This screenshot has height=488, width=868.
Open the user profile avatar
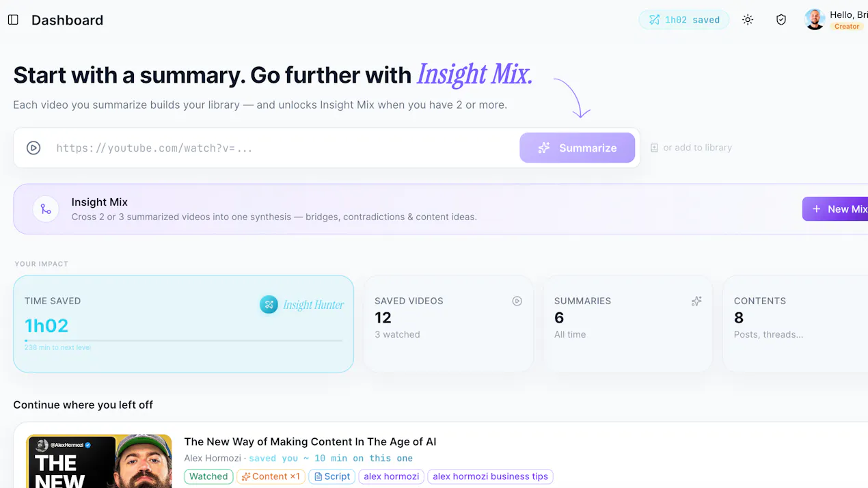(x=815, y=20)
